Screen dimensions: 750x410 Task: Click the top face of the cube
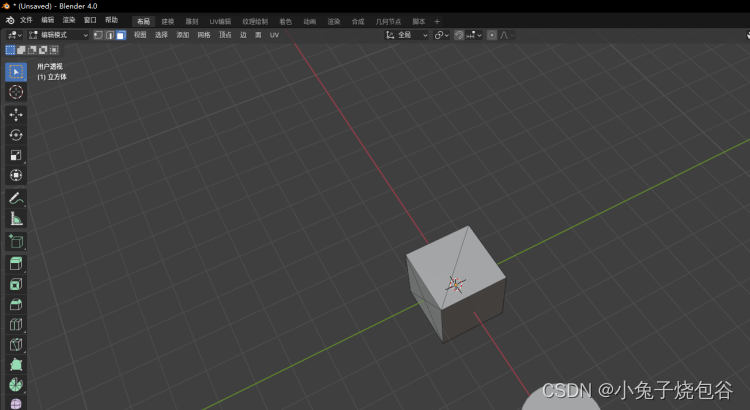point(455,268)
